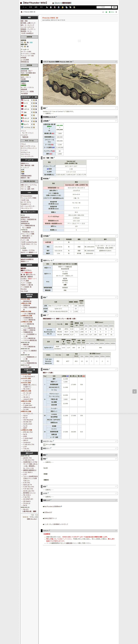Click the 海 link in the ドイツ row

pyautogui.click(x=36, y=103)
